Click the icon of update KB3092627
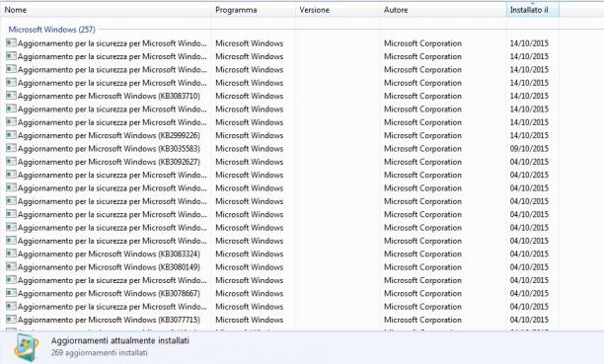The image size is (604, 364). (11, 162)
